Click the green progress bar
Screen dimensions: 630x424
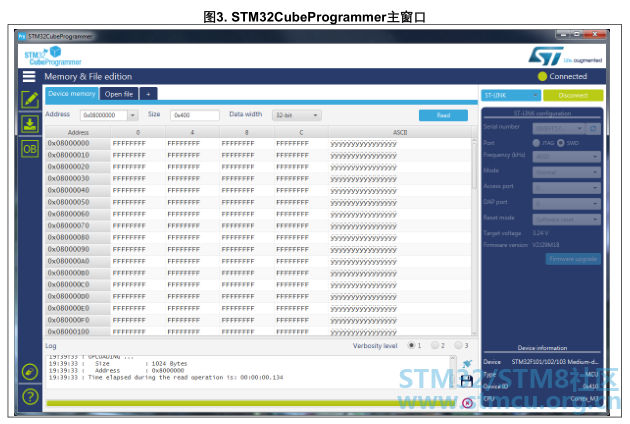[251, 403]
